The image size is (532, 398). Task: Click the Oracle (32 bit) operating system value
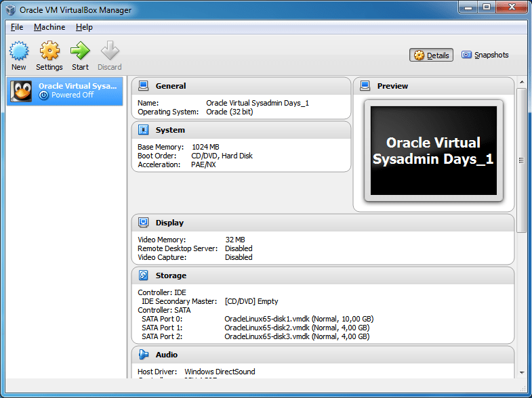(x=230, y=112)
